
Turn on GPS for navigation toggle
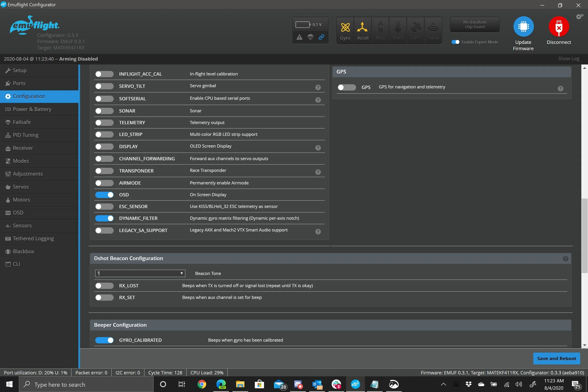(x=346, y=87)
